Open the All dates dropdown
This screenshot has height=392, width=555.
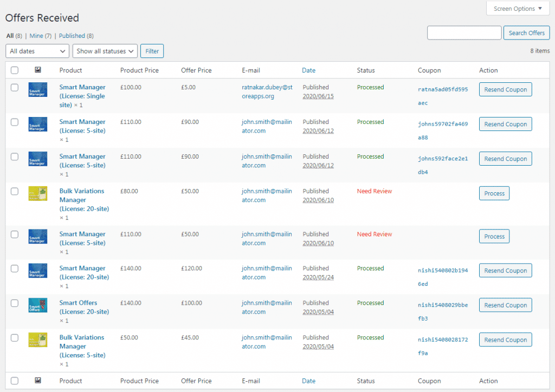(37, 51)
